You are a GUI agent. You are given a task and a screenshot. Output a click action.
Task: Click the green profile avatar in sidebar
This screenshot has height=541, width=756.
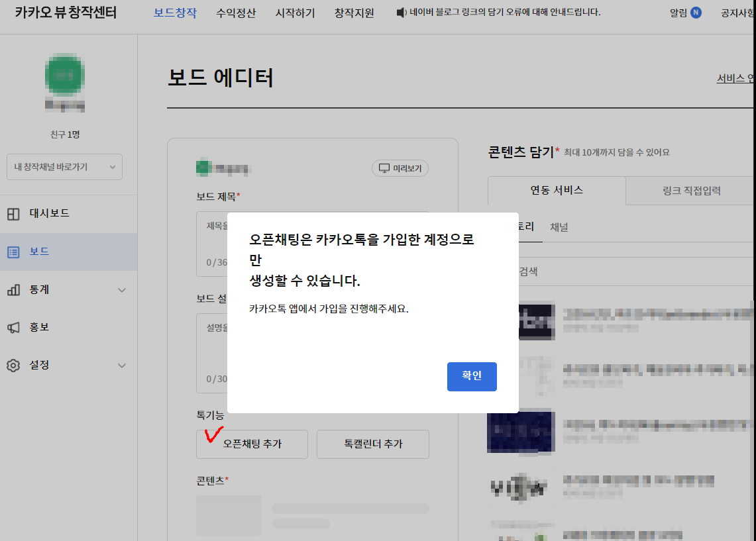[65, 75]
